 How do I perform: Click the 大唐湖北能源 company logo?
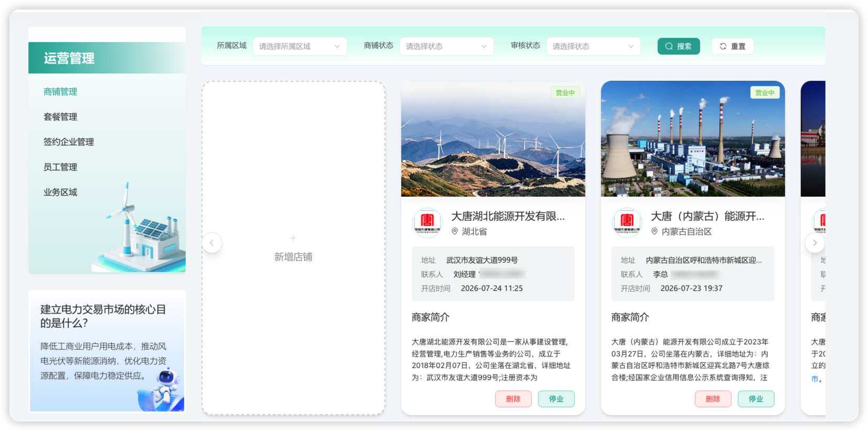click(x=427, y=222)
